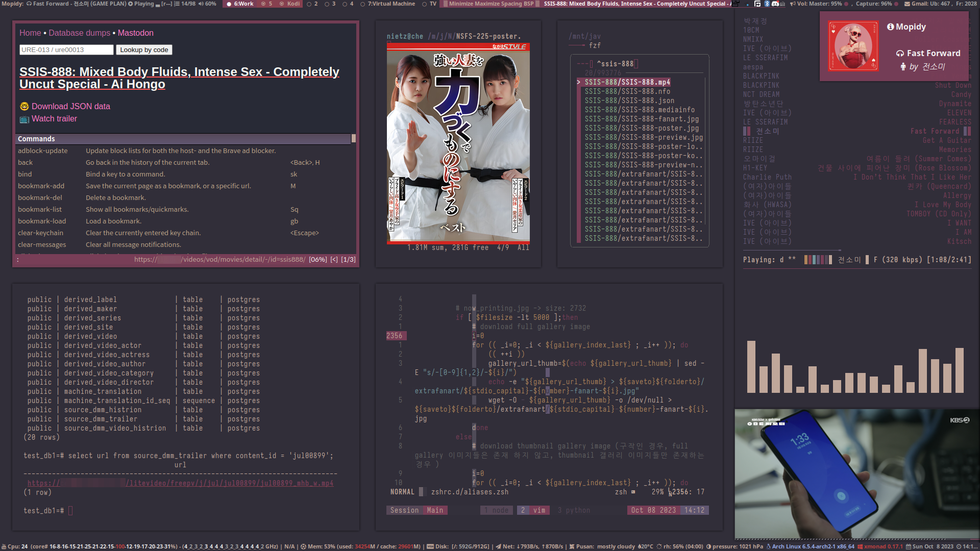Click the 'Download JSON data' link
Image resolution: width=980 pixels, height=551 pixels.
71,106
